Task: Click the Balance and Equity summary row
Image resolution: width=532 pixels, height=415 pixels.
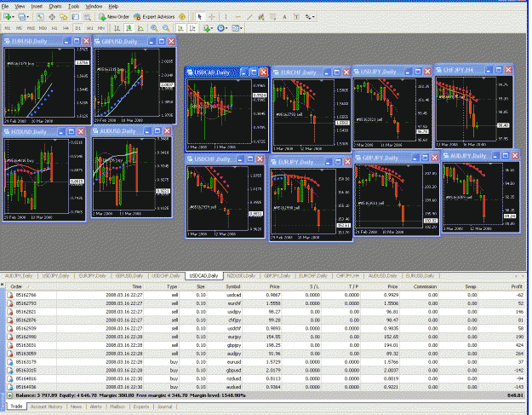Action: 266,395
